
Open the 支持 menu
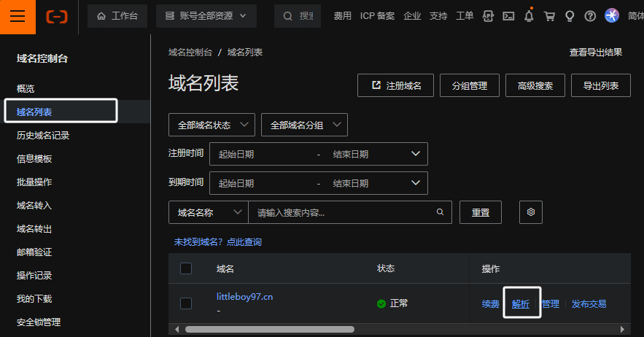438,16
